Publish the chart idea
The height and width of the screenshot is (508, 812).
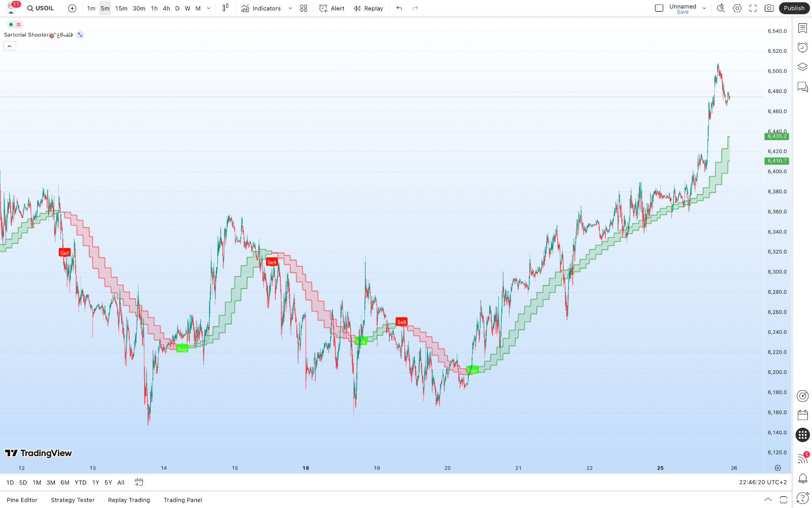tap(794, 8)
